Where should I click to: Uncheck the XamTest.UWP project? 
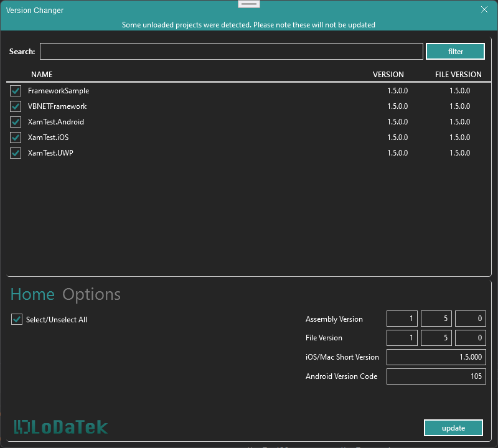pyautogui.click(x=15, y=152)
